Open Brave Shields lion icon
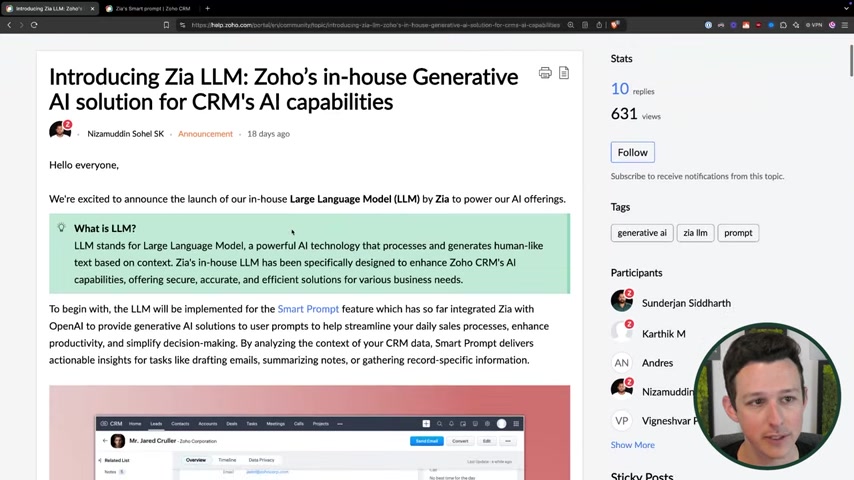 click(x=615, y=25)
